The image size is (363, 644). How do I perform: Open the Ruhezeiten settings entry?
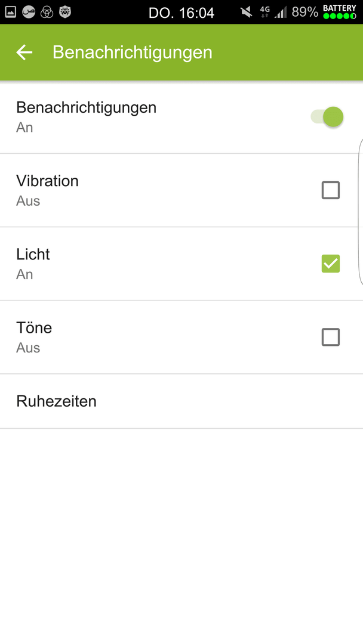pos(181,401)
